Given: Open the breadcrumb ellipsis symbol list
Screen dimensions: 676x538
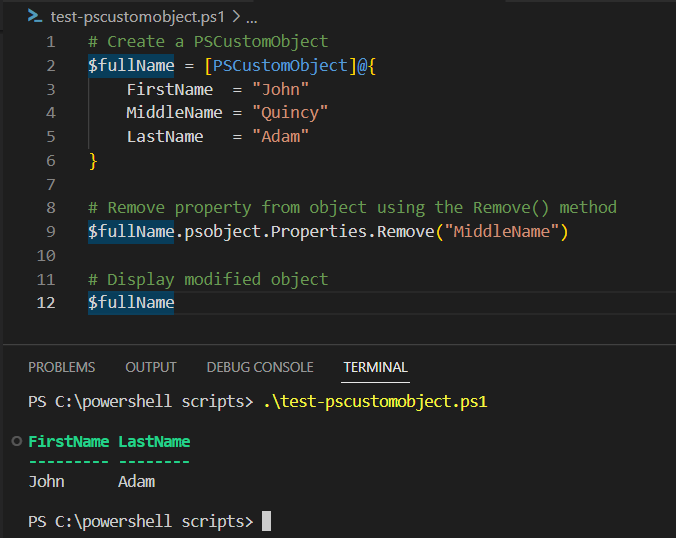Looking at the screenshot, I should [252, 19].
